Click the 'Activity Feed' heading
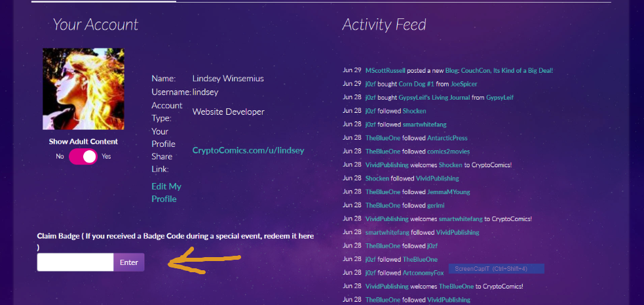 coord(384,25)
